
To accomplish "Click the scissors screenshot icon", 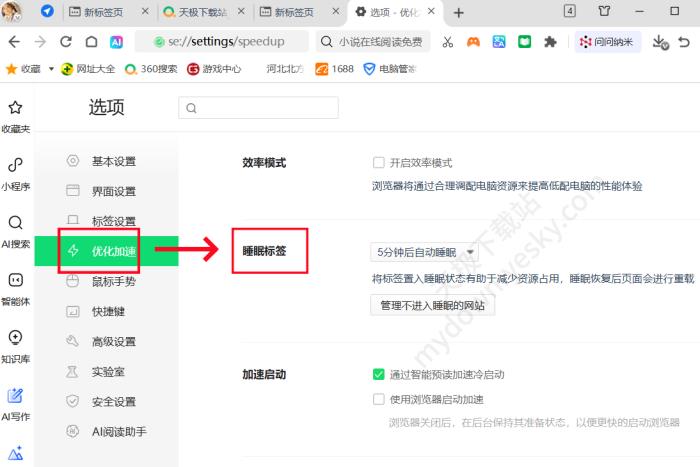I will tap(448, 42).
